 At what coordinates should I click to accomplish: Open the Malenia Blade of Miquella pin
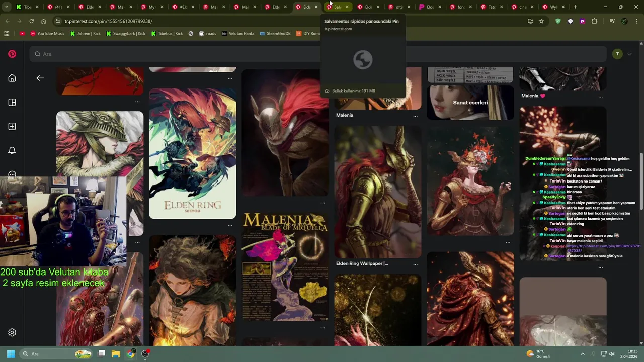pyautogui.click(x=285, y=266)
